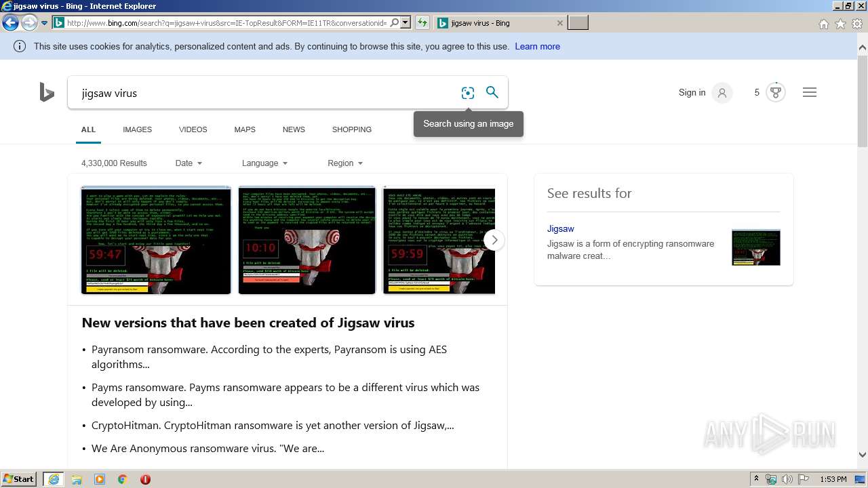Viewport: 868px width, 488px height.
Task: Click the 4,330,000 Results count text
Action: pos(114,163)
